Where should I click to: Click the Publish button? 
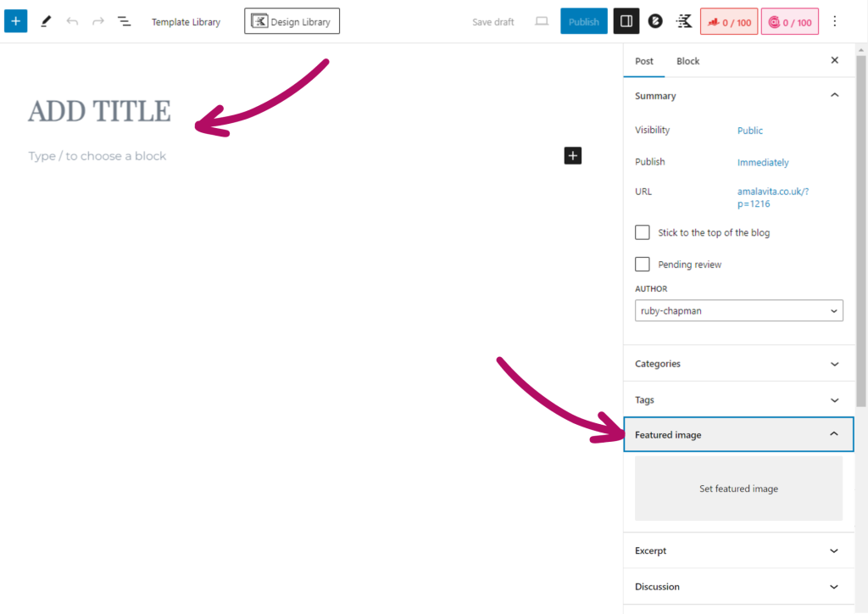583,21
